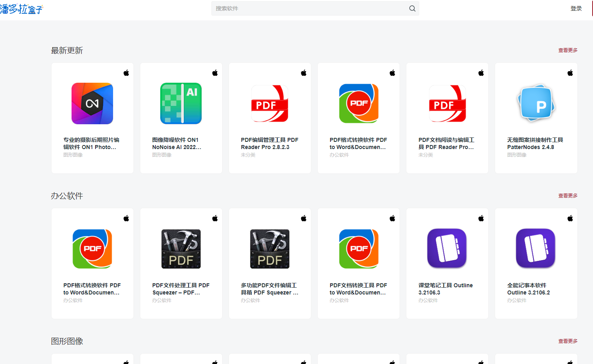Open PDF文档转换工具 app icon

point(358,249)
